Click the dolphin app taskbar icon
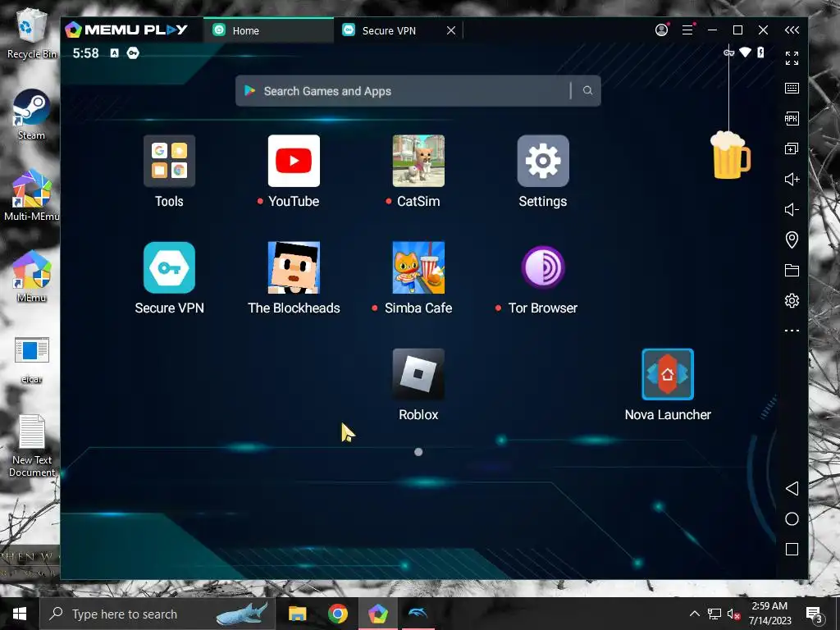This screenshot has width=840, height=630. (x=418, y=614)
